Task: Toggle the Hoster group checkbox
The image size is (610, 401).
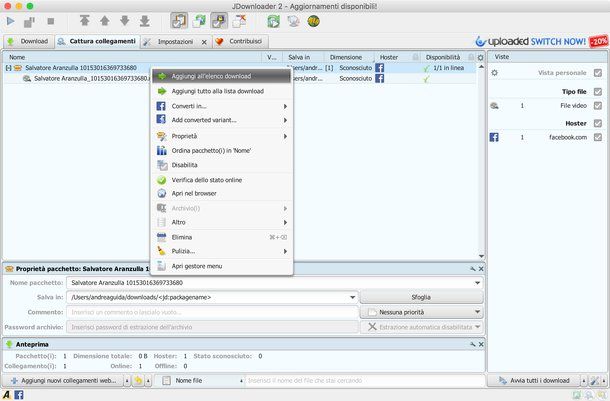Action: point(598,123)
